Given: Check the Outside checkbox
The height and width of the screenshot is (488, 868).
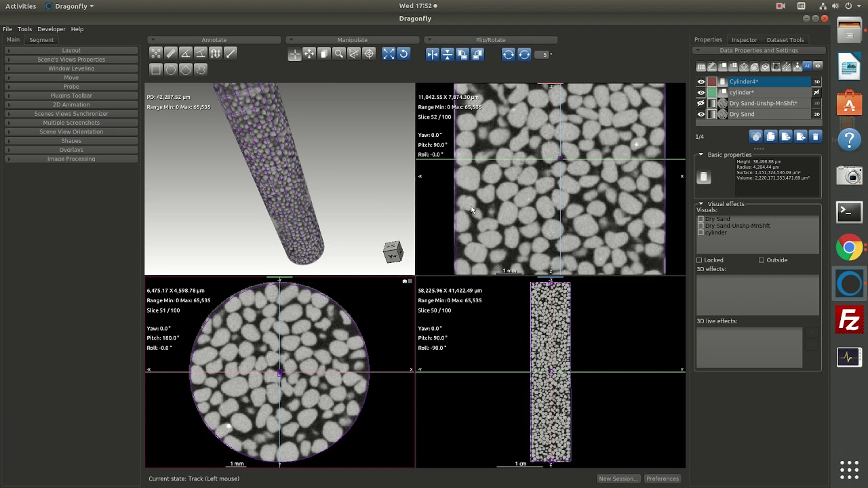Looking at the screenshot, I should [762, 260].
